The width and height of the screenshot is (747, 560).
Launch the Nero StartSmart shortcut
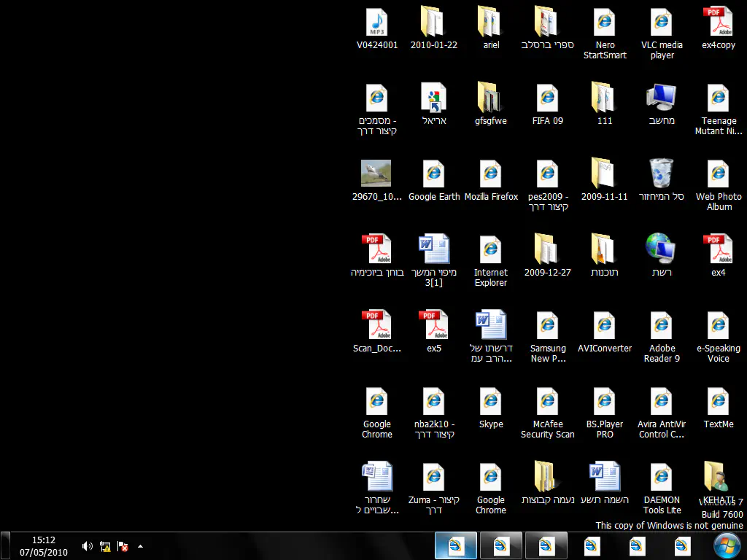coord(605,23)
